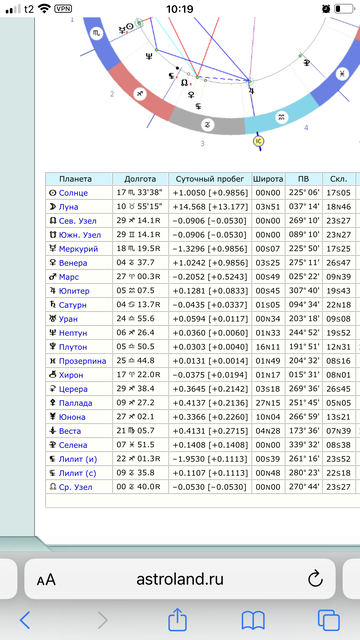The width and height of the screenshot is (360, 640).
Task: Tap the astroland.ru address field
Action: click(180, 579)
